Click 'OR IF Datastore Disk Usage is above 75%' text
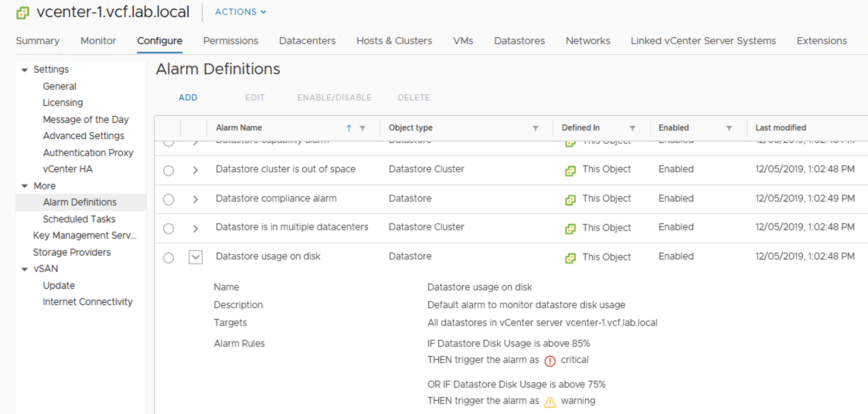The height and width of the screenshot is (414, 868). pyautogui.click(x=516, y=384)
